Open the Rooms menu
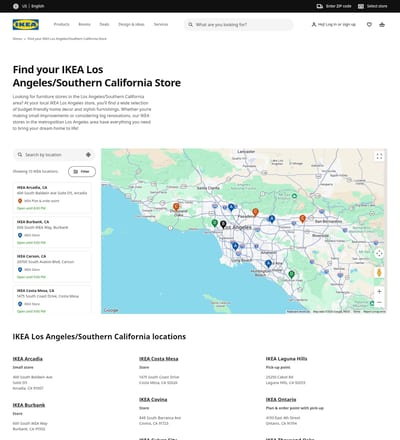Image resolution: width=400 pixels, height=440 pixels. click(x=84, y=24)
